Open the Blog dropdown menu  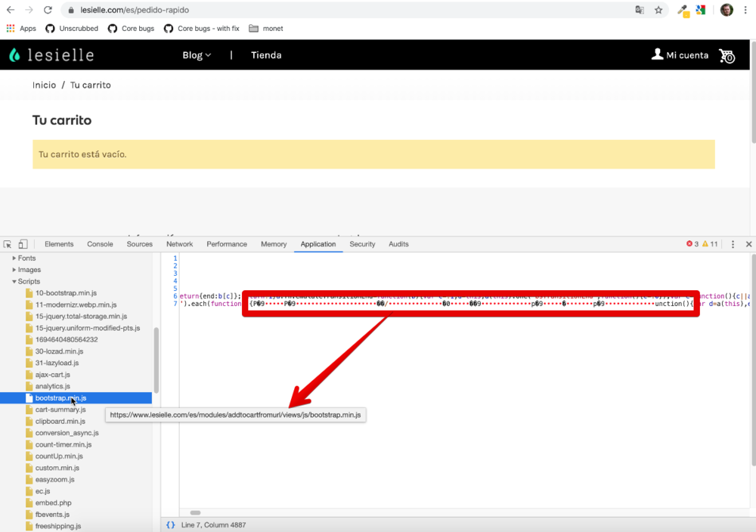click(x=197, y=55)
